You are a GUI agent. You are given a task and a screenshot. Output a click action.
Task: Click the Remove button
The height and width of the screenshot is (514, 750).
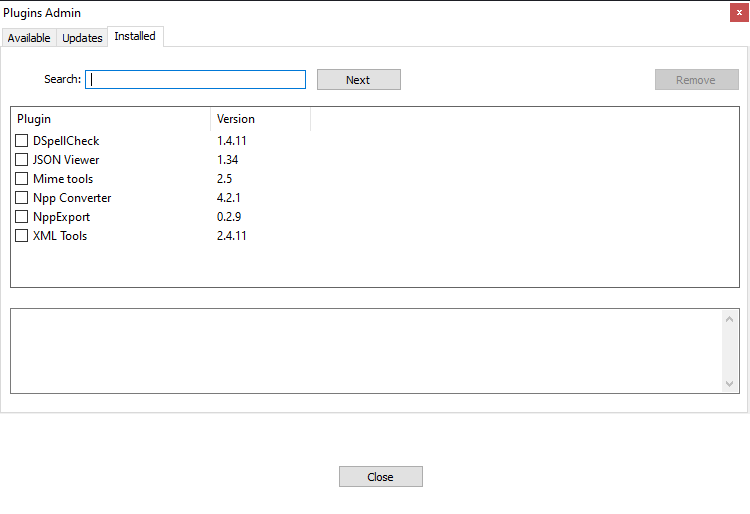[696, 80]
